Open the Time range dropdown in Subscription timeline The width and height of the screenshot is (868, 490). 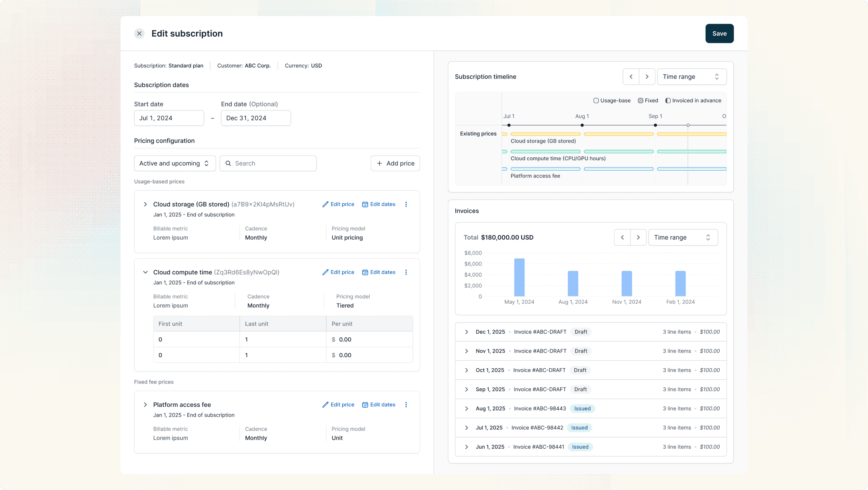tap(691, 77)
